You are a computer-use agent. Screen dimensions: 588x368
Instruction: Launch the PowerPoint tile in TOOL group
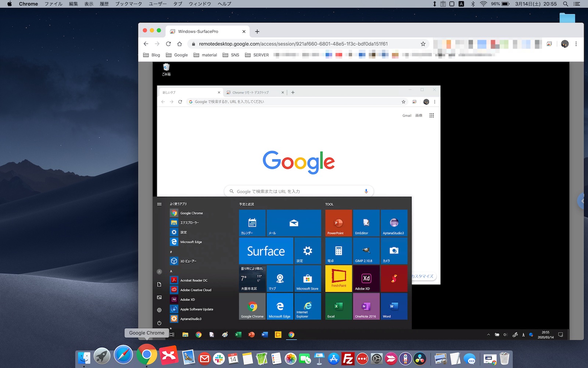[338, 223]
